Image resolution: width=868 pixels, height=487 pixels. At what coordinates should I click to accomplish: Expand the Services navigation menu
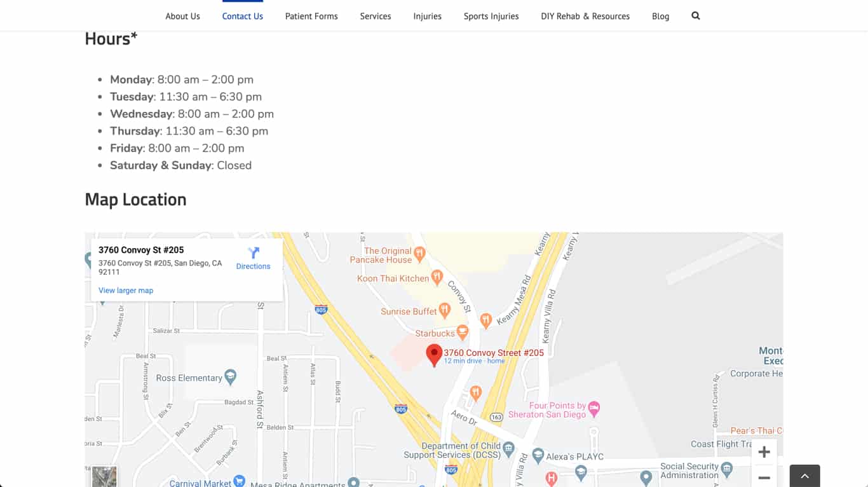click(376, 16)
